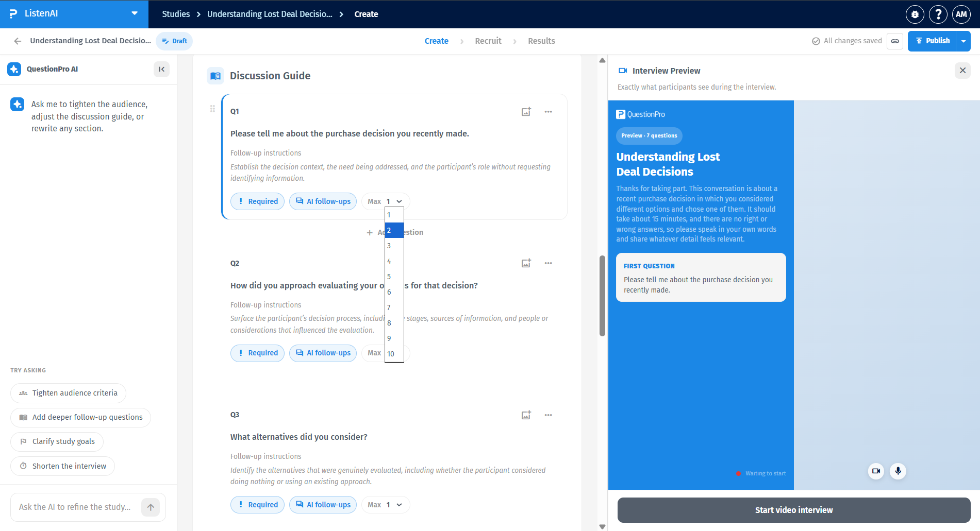Screen dimensions: 980x531
Task: Open the more options menu for Q2
Action: (548, 263)
